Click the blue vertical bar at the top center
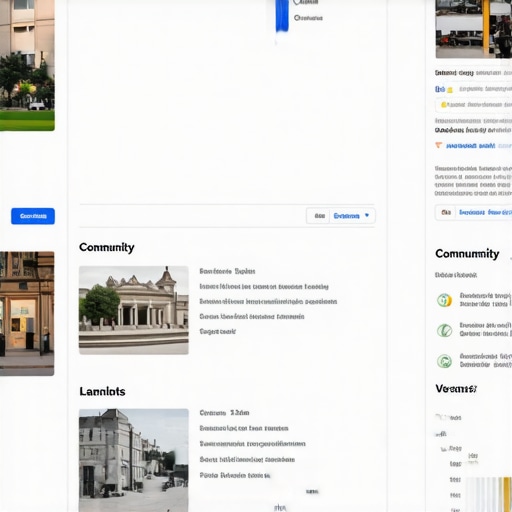 (x=282, y=16)
